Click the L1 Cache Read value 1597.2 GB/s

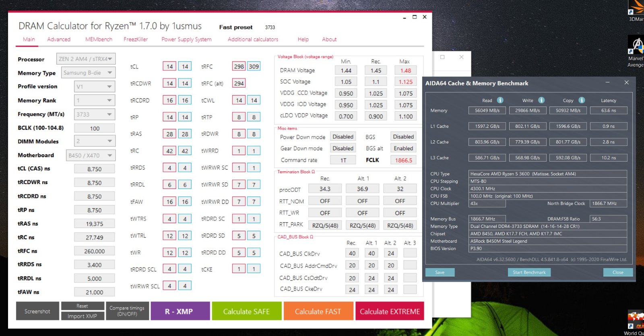487,126
